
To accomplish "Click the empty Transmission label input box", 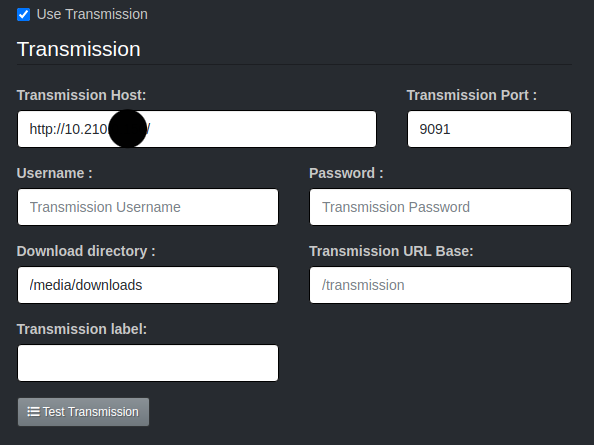I will point(148,363).
